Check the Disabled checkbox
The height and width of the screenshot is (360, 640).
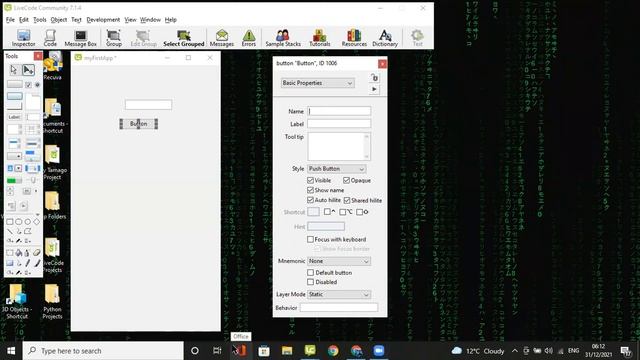tap(310, 282)
